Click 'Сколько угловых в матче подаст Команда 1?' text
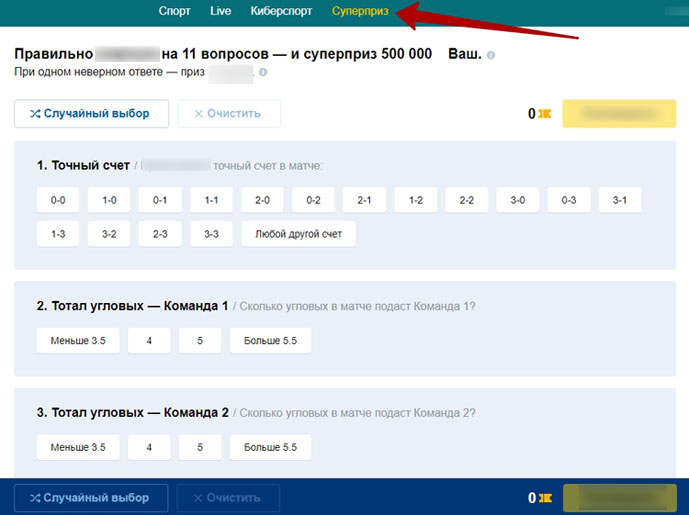The image size is (689, 515). (x=357, y=306)
